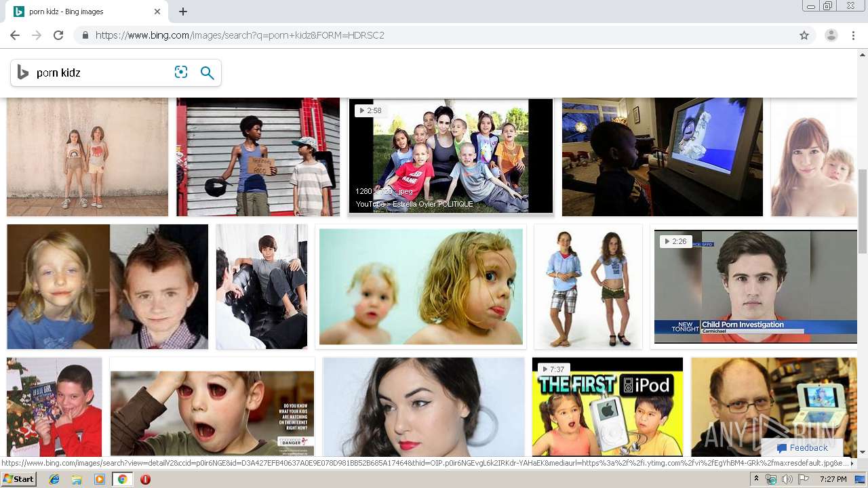Bookmark this page with the star icon
This screenshot has height=488, width=868.
point(804,35)
